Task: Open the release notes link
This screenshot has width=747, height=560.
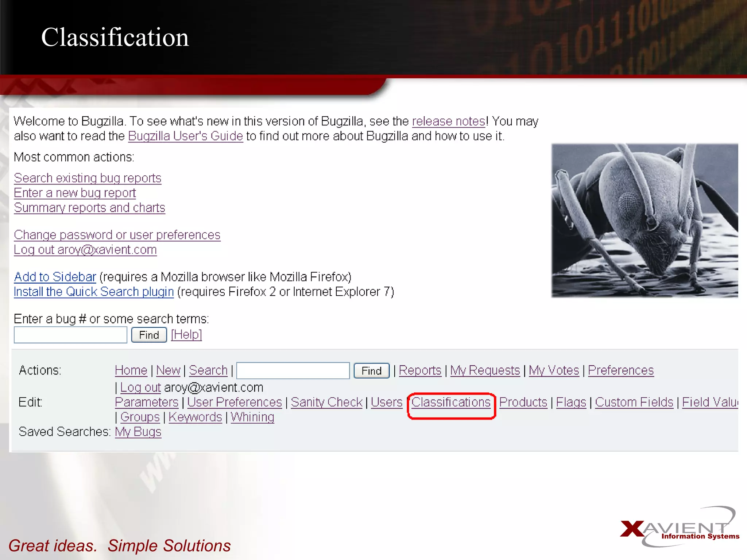Action: point(448,121)
